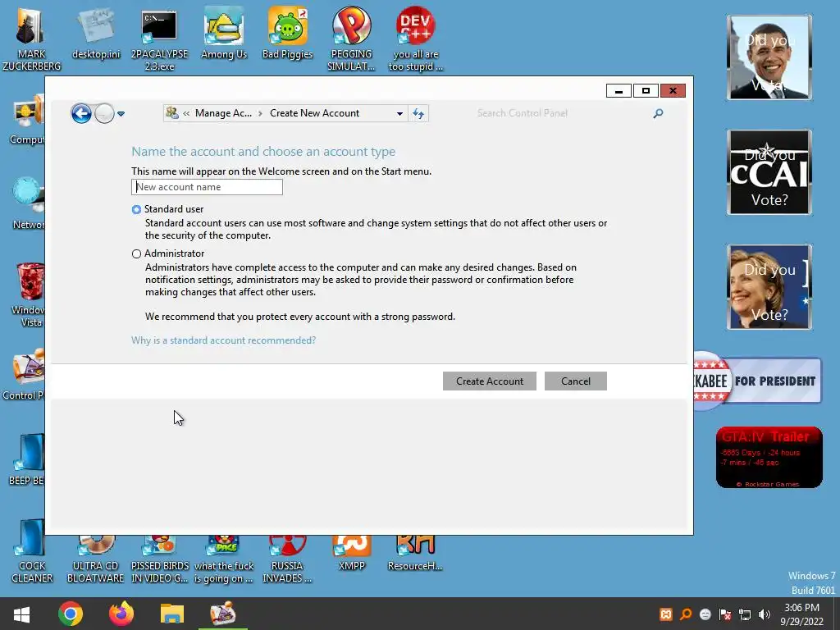Select PISSED BIRDS IN VIDEO G... icon
The width and height of the screenshot is (840, 630).
(160, 559)
